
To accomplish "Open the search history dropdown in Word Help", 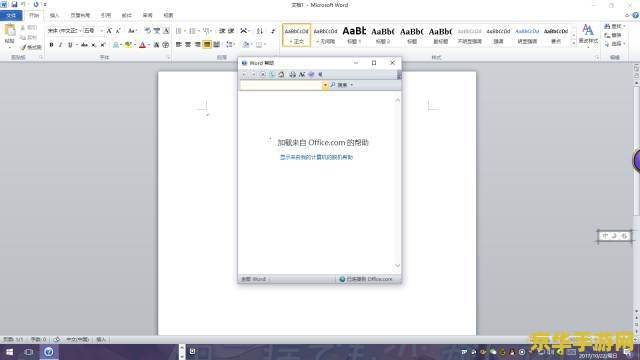I will click(x=325, y=85).
